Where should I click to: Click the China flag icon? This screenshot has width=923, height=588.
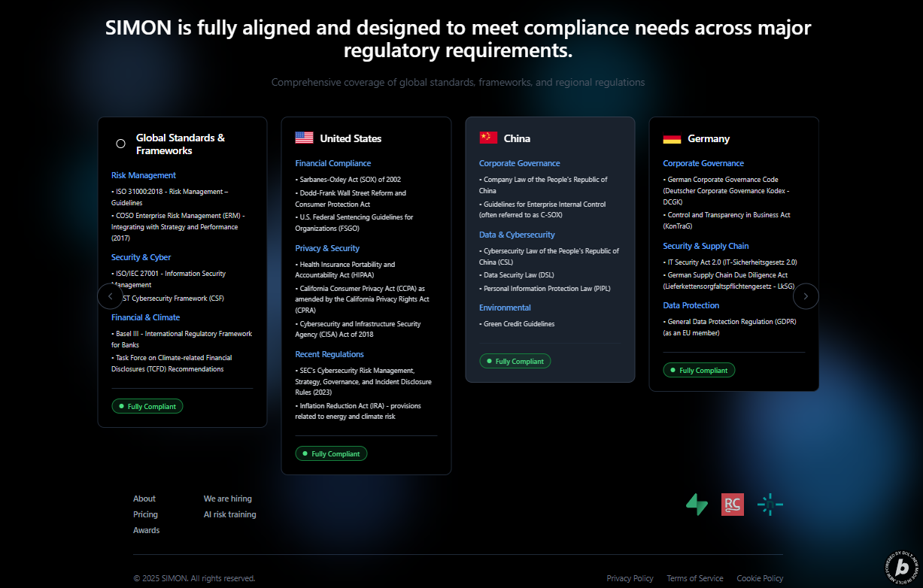click(488, 138)
